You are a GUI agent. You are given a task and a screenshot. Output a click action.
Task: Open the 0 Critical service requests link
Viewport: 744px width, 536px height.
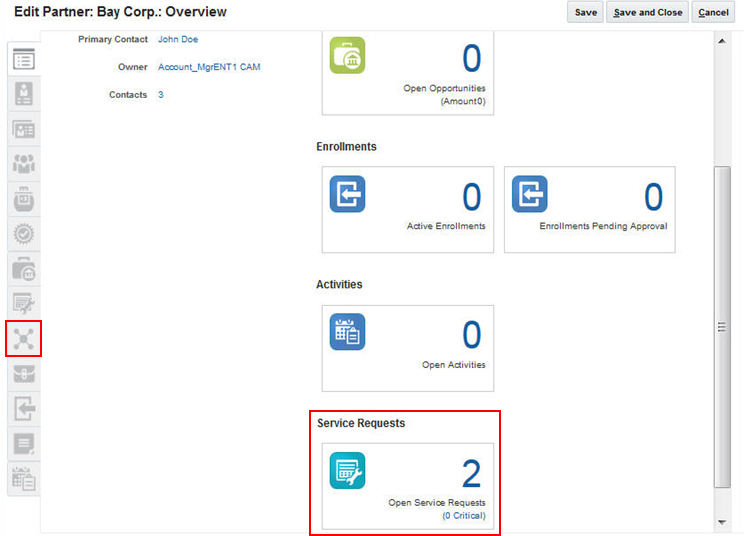pyautogui.click(x=464, y=516)
